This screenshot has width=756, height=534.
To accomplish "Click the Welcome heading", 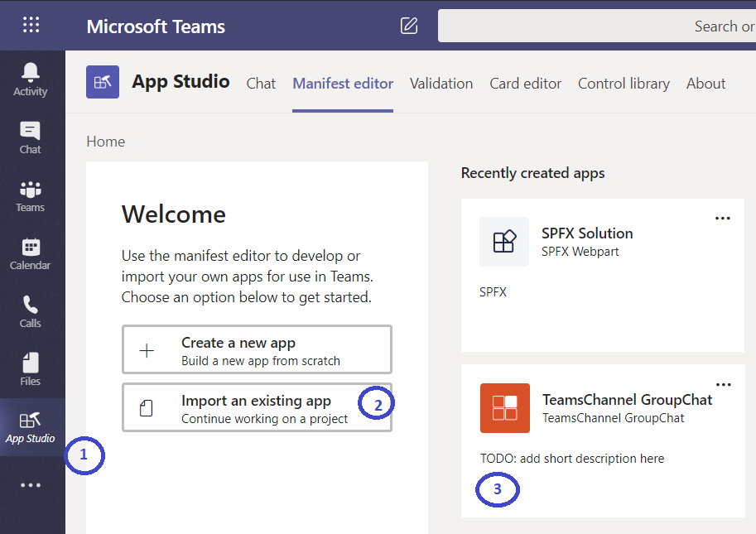I will (174, 214).
